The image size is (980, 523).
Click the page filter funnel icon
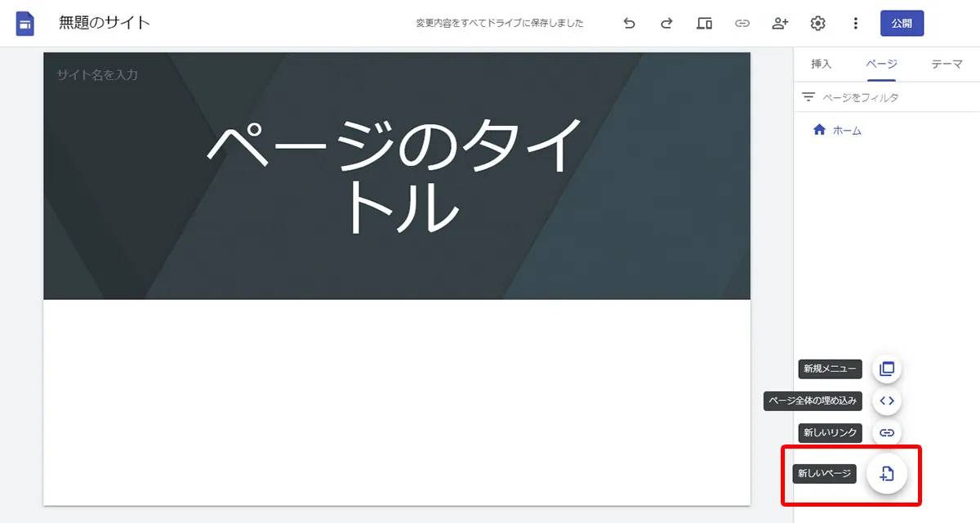coord(808,96)
